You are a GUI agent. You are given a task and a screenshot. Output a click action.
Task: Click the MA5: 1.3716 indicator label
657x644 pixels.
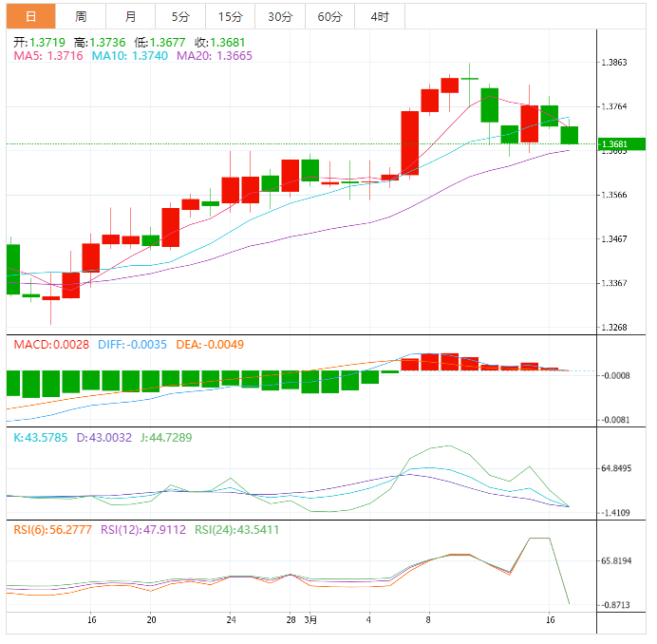(48, 56)
